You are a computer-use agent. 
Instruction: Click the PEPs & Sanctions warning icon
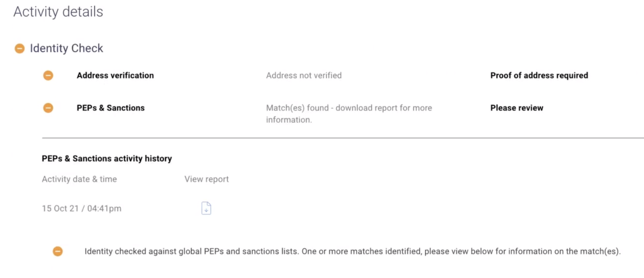coord(48,108)
